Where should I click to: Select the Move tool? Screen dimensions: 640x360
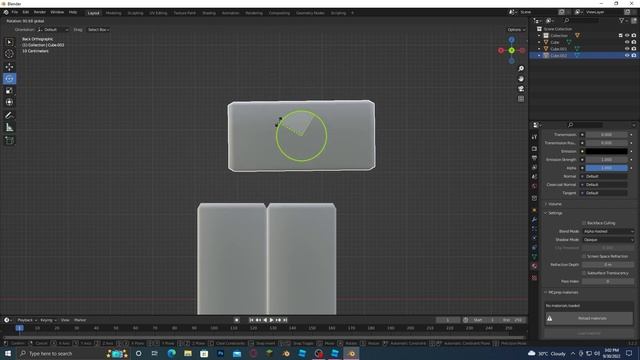[x=9, y=67]
